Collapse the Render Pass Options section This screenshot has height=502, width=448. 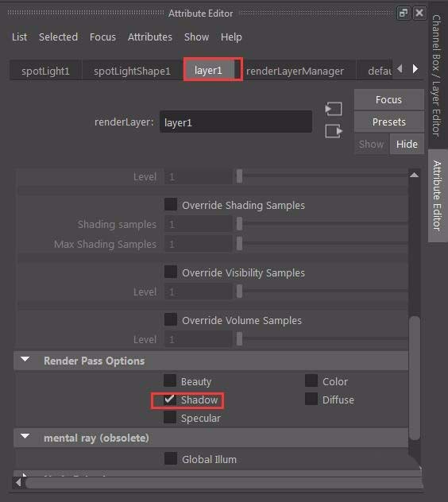tap(25, 360)
